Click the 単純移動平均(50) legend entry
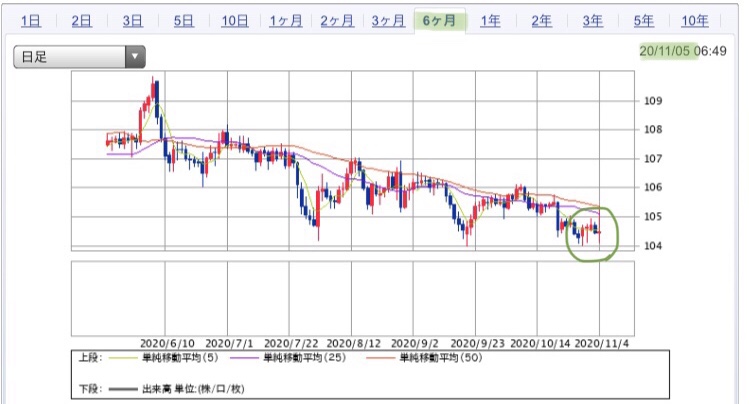Viewport: 749px width, 404px height. tap(424, 358)
